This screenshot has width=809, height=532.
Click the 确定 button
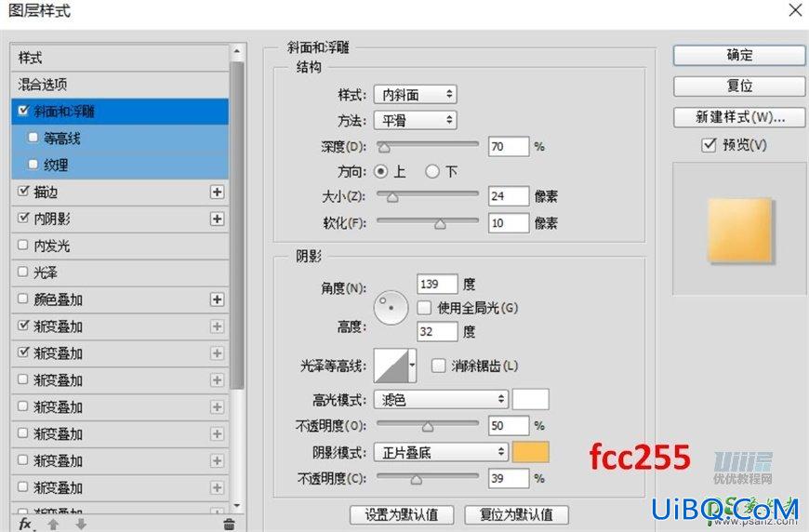point(739,55)
